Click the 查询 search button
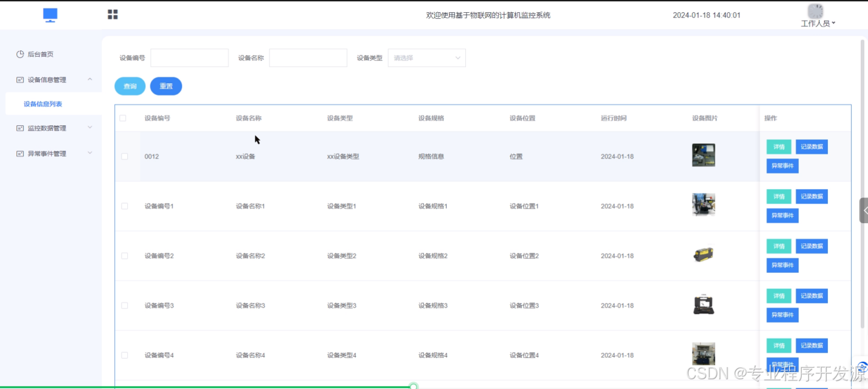 [130, 86]
